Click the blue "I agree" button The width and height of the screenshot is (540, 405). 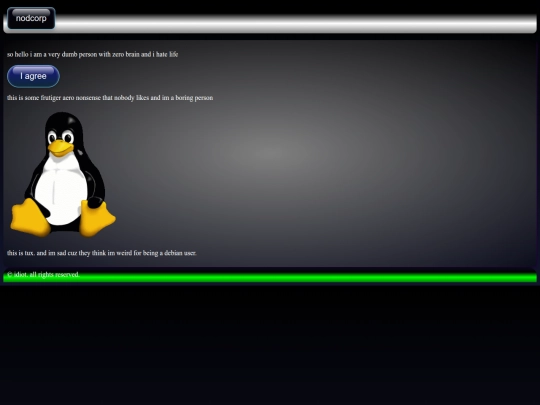coord(33,76)
